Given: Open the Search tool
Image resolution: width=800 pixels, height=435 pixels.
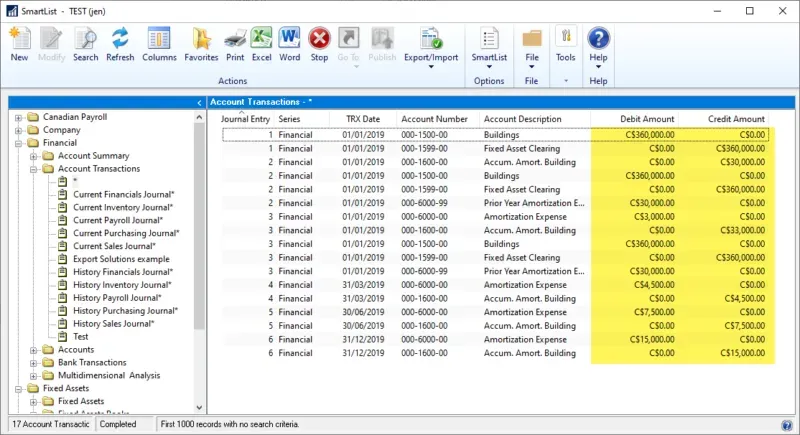Looking at the screenshot, I should (x=85, y=44).
